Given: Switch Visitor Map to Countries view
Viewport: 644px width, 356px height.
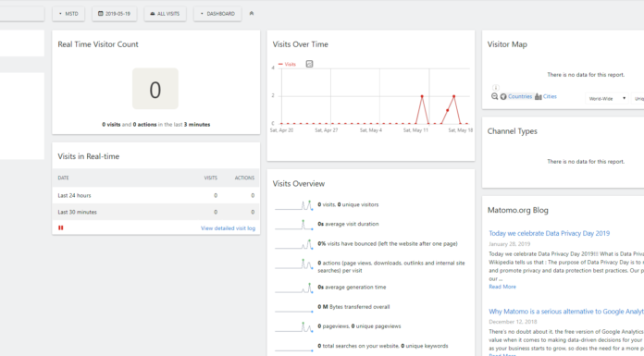Looking at the screenshot, I should 520,96.
